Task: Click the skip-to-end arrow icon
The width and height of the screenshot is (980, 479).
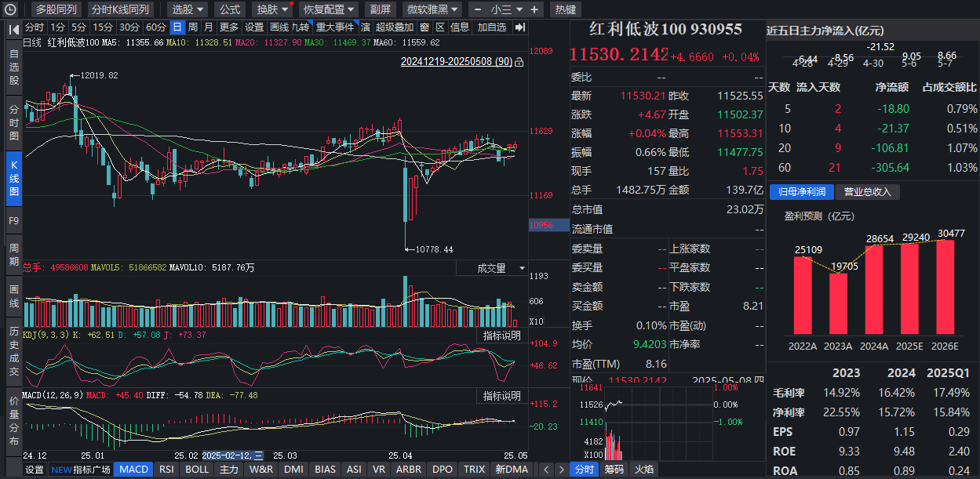Action: pos(519,27)
